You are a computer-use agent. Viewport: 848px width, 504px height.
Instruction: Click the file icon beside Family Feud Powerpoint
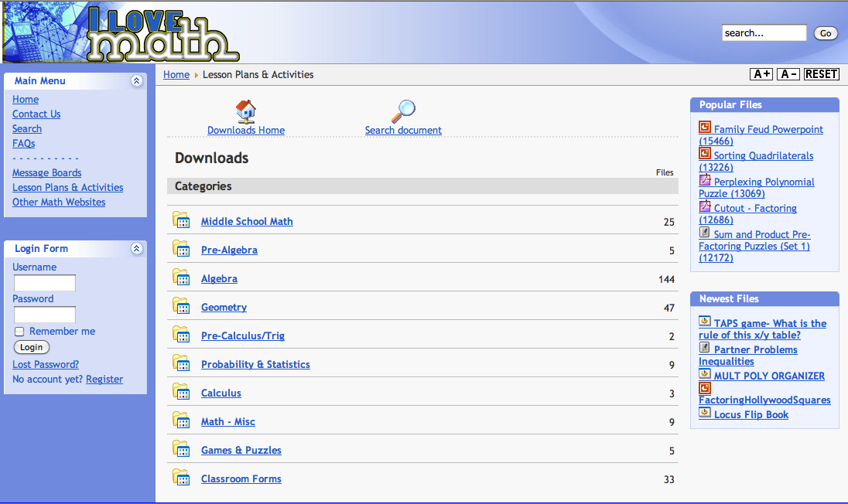705,128
